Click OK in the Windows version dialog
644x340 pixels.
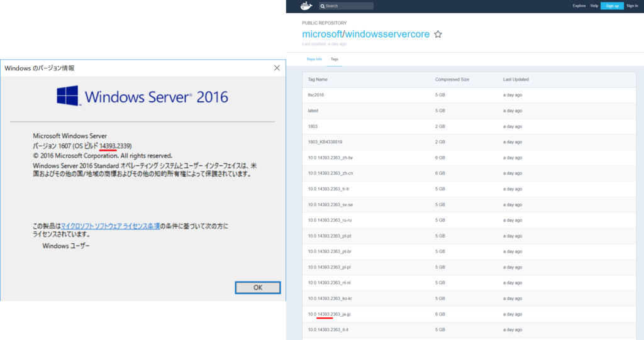pyautogui.click(x=257, y=287)
